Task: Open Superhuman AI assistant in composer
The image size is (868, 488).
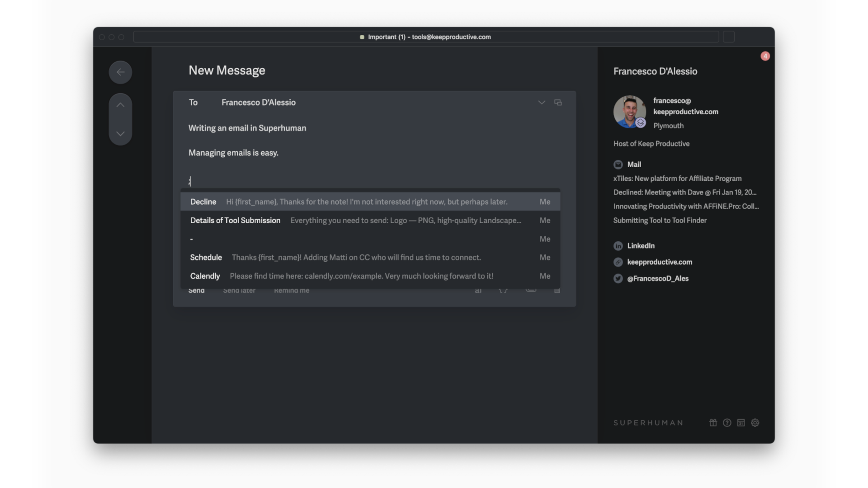Action: (478, 291)
